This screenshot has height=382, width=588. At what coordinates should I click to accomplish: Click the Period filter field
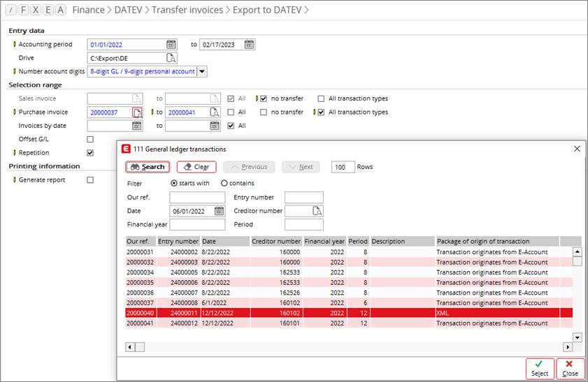(x=303, y=224)
